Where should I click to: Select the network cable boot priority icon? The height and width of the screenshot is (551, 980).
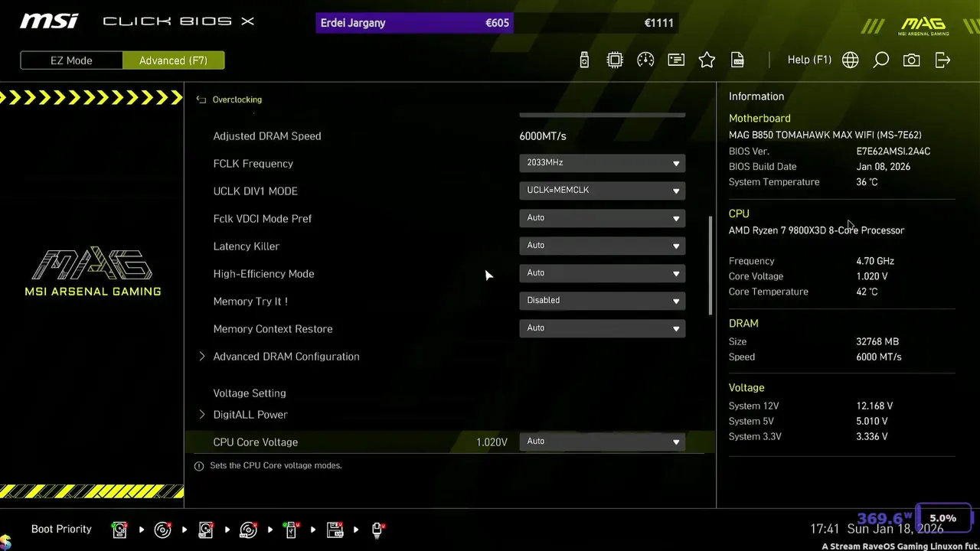[x=377, y=530]
